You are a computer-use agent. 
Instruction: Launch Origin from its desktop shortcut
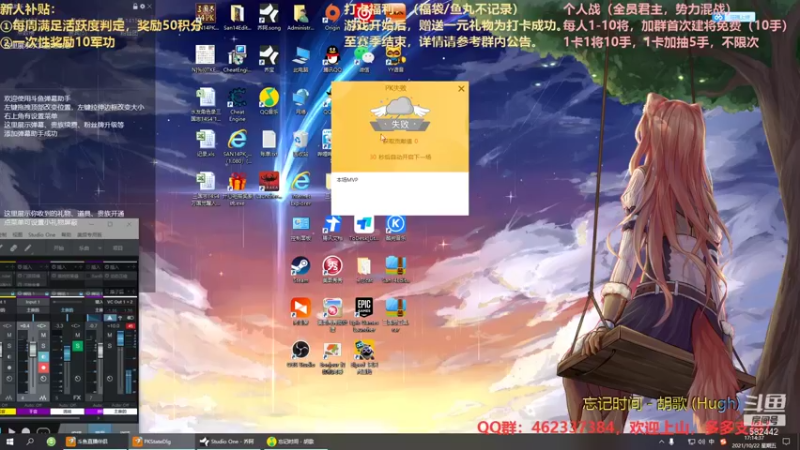tap(332, 17)
